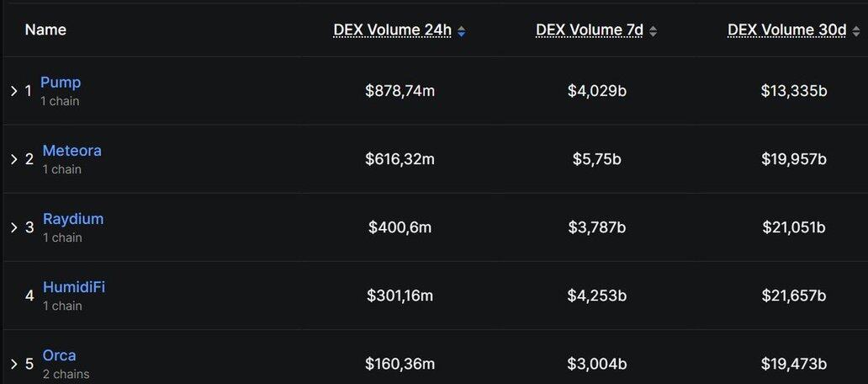This screenshot has width=868, height=384.
Task: Select Pump's $878,74m 24h volume cell
Action: 400,91
